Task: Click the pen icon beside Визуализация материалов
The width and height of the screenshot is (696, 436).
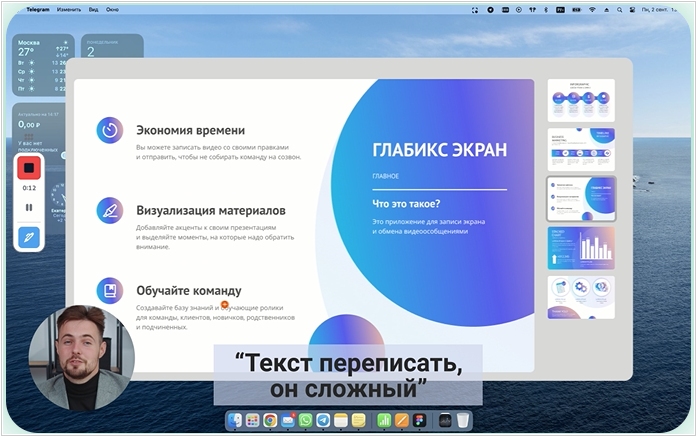Action: pos(110,210)
